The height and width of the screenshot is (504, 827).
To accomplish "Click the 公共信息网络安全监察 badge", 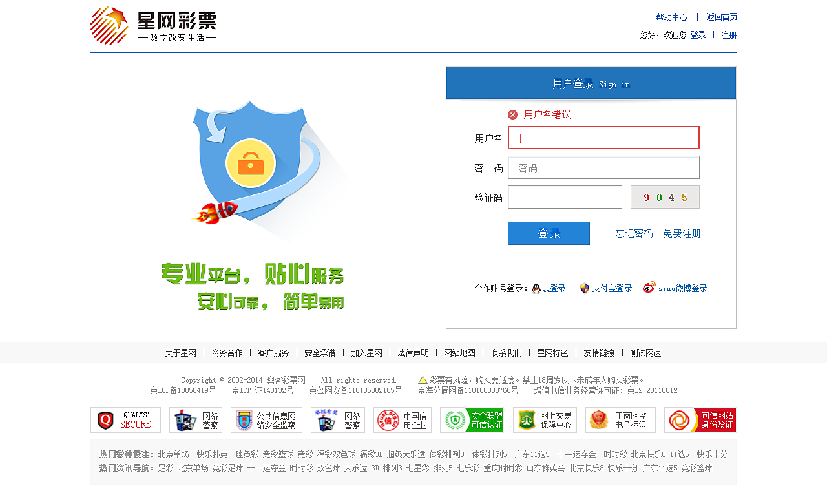I will 266,420.
